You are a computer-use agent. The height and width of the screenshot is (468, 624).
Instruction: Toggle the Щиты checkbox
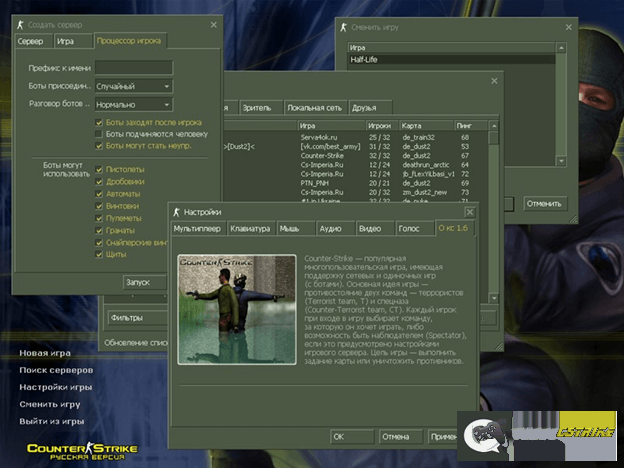pos(99,254)
